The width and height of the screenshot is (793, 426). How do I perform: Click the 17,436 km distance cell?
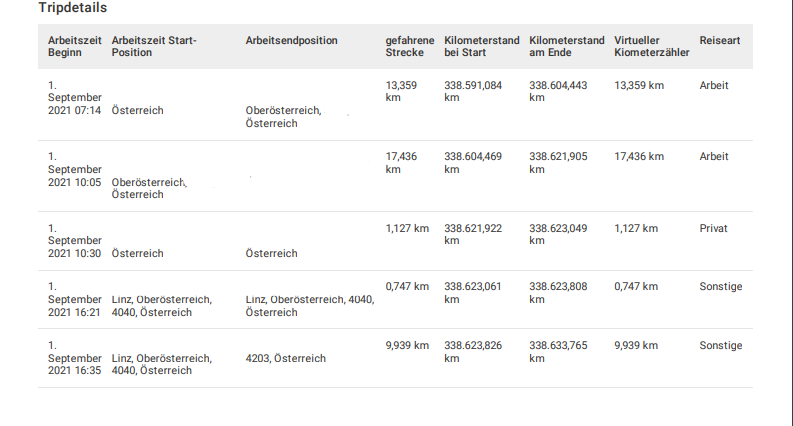401,163
